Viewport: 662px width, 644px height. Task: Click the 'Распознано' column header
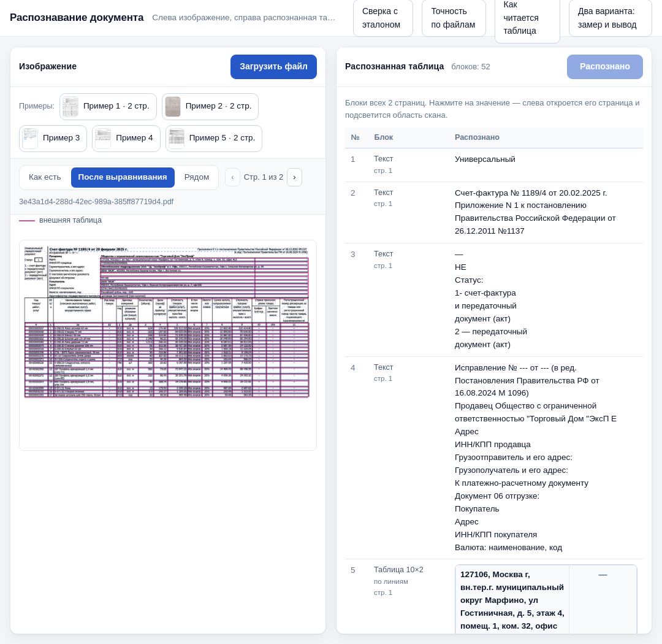point(477,138)
